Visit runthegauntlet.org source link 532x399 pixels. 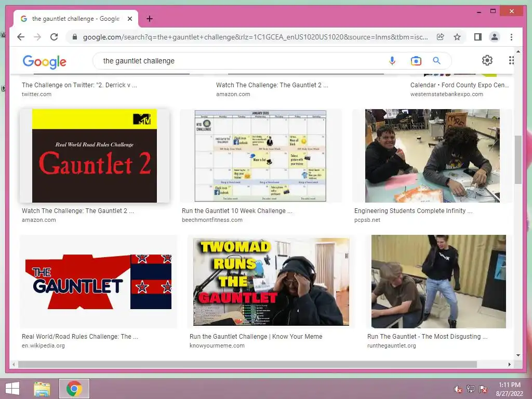(x=392, y=345)
